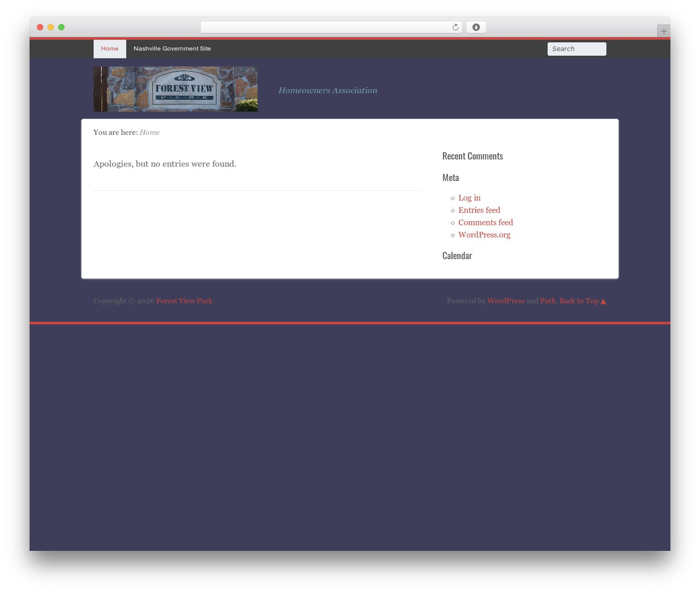Close the browser window with the red button

[x=40, y=27]
